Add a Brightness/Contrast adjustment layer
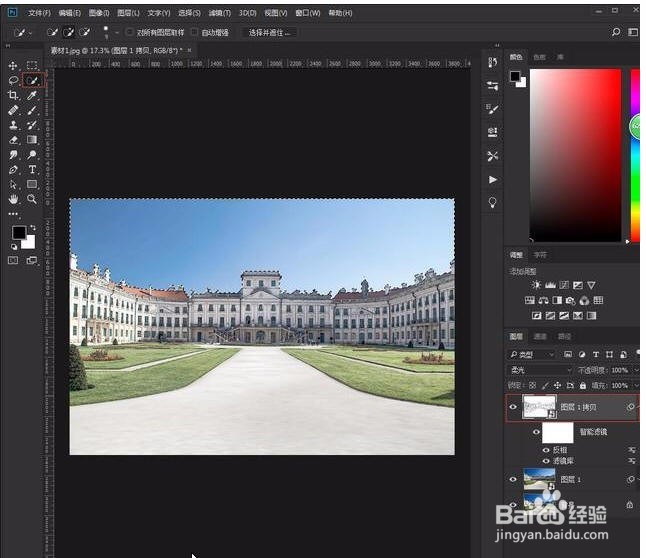The height and width of the screenshot is (558, 646). [x=536, y=285]
